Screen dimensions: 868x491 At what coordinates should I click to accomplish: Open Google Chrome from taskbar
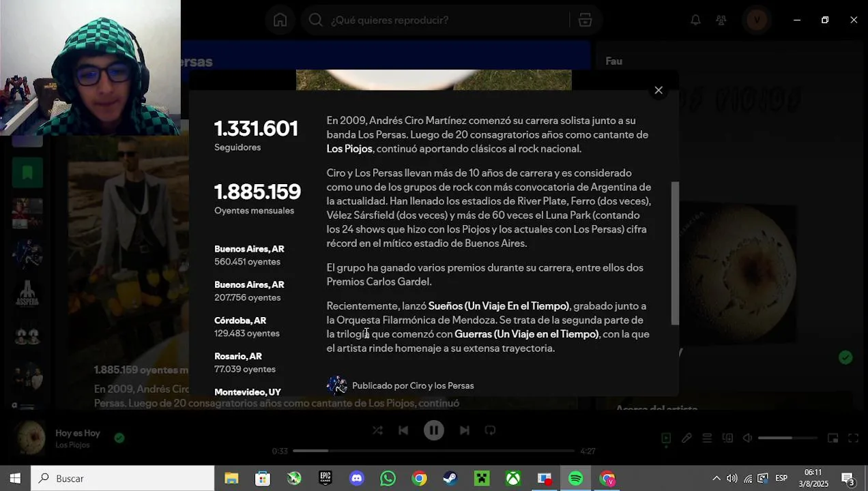(420, 479)
